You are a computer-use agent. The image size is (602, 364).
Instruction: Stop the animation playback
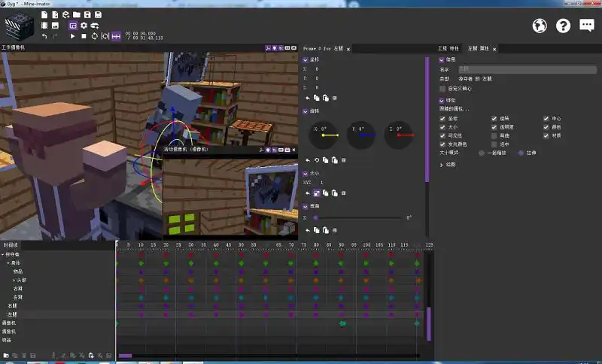pos(84,36)
